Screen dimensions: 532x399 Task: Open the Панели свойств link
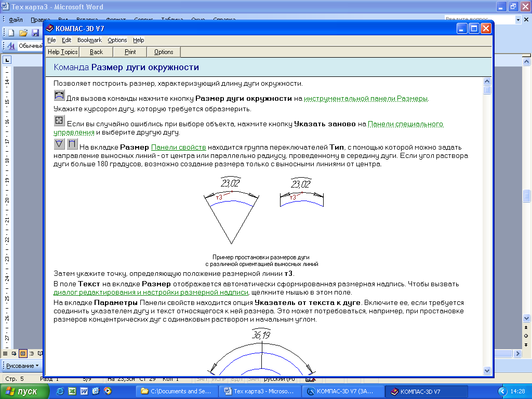coord(179,147)
